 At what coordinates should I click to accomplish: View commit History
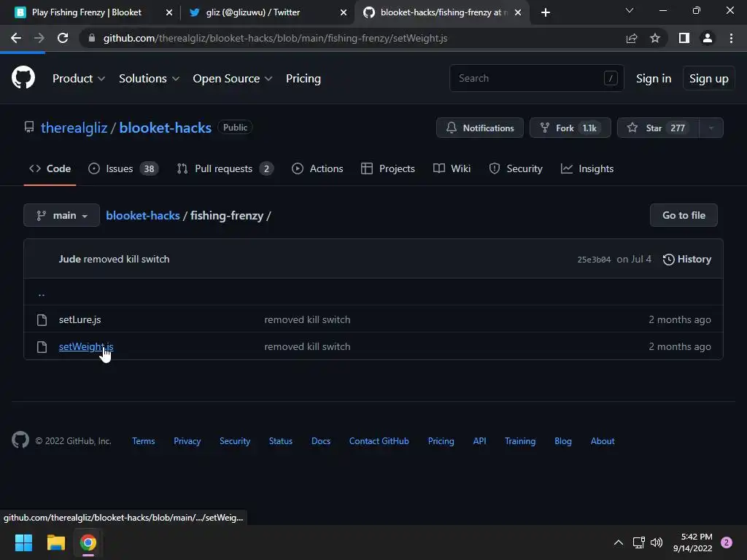(687, 259)
